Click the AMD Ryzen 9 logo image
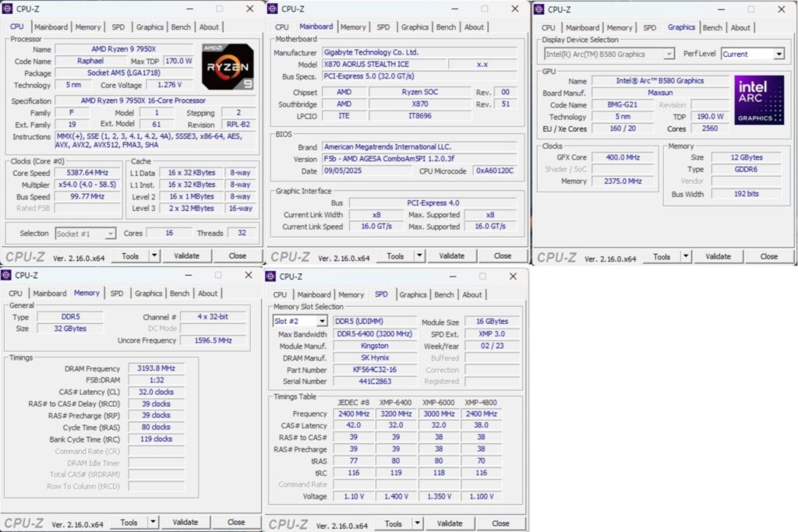Image resolution: width=798 pixels, height=532 pixels. [x=228, y=67]
